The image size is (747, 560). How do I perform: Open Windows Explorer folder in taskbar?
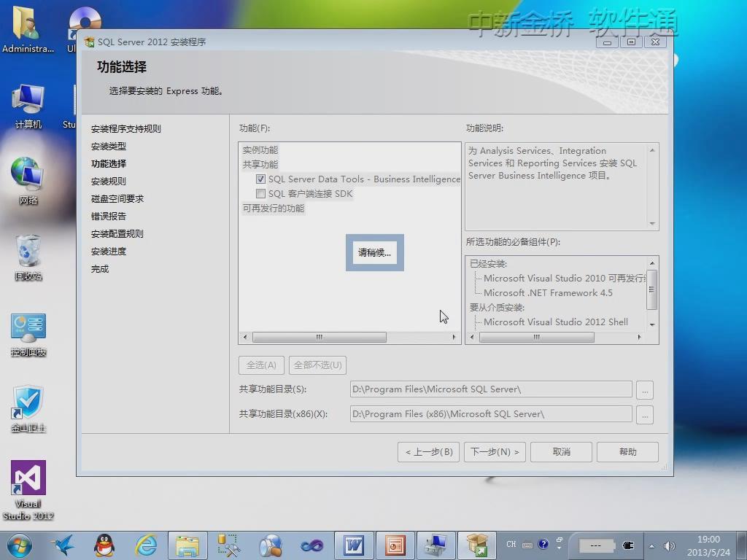[x=187, y=545]
